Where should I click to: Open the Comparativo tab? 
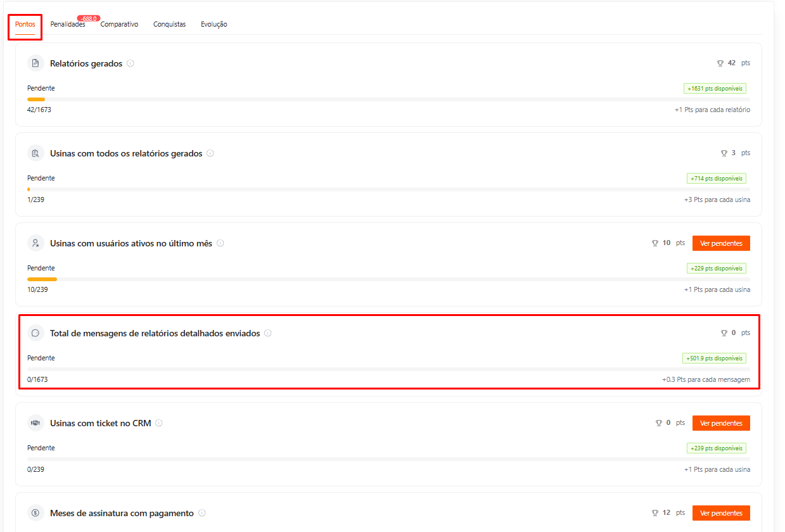point(119,24)
